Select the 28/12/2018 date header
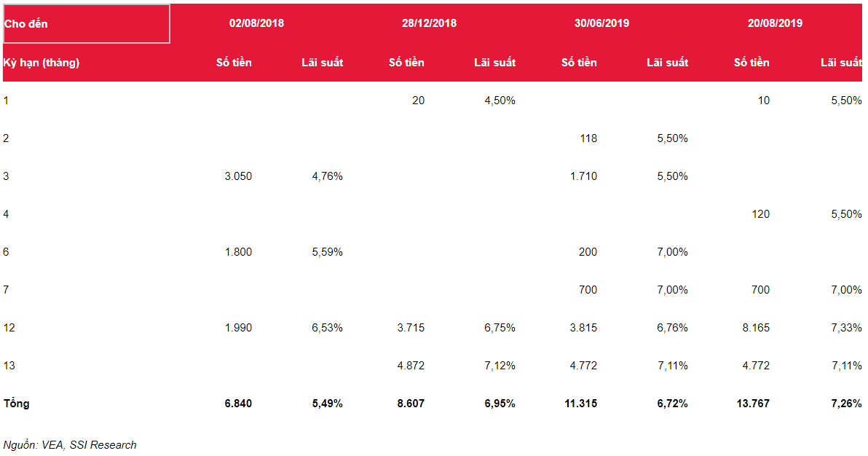The width and height of the screenshot is (868, 456). coord(429,23)
